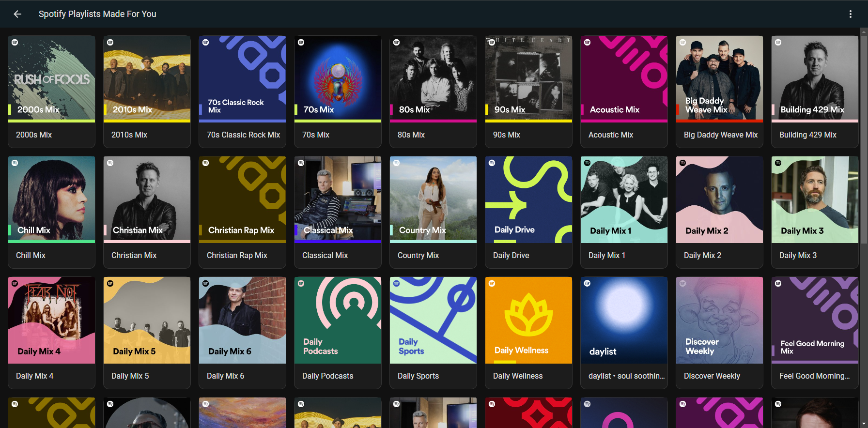Choose the 80s Mix cover image
The width and height of the screenshot is (868, 428).
[434, 79]
